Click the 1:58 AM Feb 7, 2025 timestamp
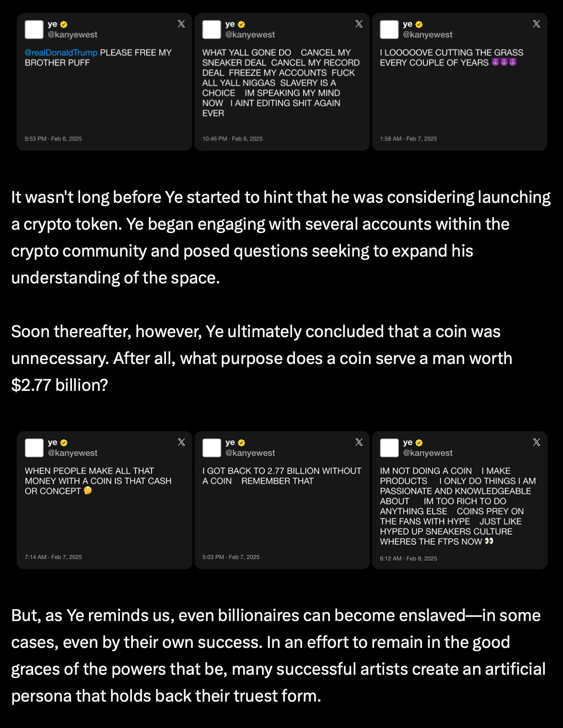The height and width of the screenshot is (728, 563). pyautogui.click(x=408, y=139)
